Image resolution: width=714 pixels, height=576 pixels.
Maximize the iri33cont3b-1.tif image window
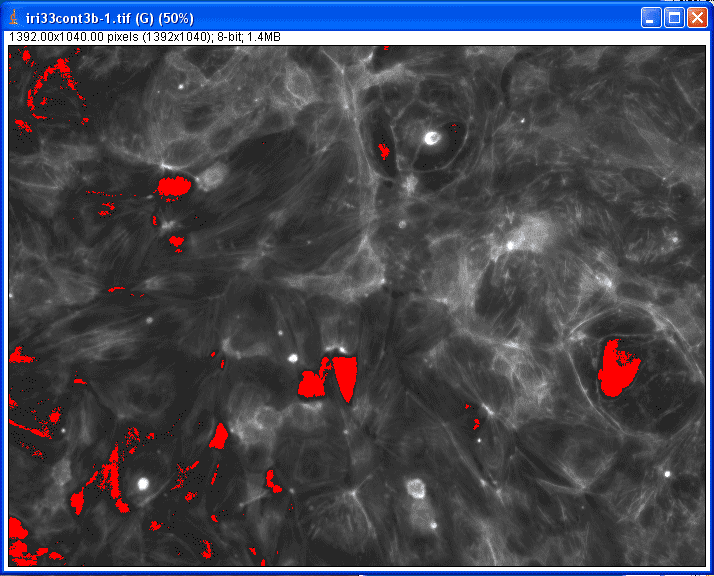pyautogui.click(x=674, y=18)
